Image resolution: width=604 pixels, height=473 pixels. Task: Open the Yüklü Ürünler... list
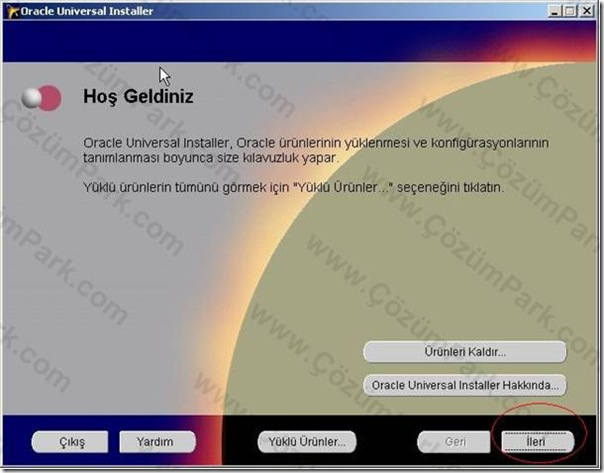[x=307, y=441]
